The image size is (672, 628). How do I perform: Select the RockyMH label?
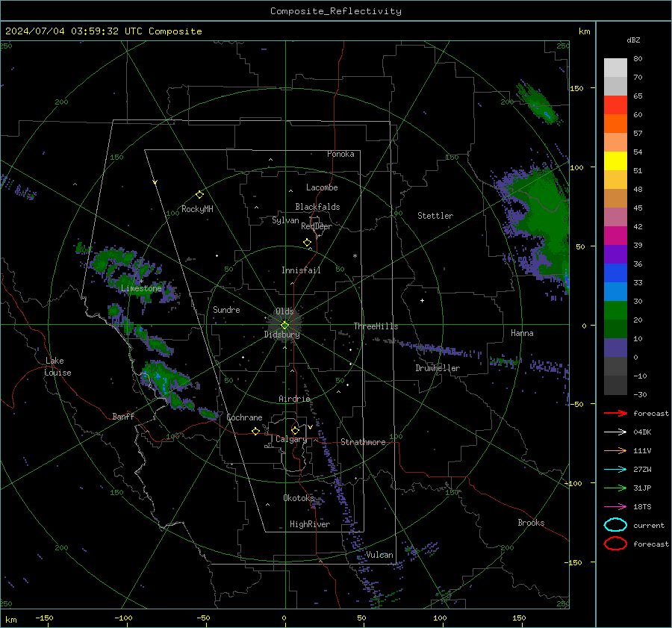point(197,209)
